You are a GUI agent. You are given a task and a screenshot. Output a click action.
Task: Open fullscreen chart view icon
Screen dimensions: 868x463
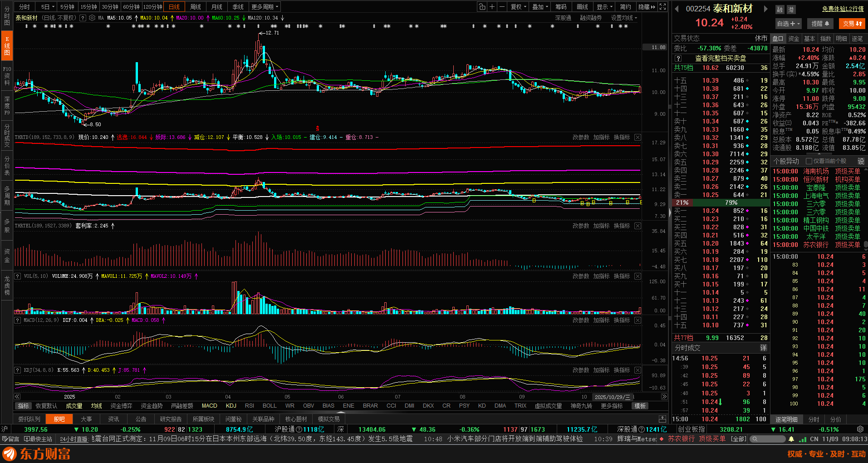(x=662, y=7)
